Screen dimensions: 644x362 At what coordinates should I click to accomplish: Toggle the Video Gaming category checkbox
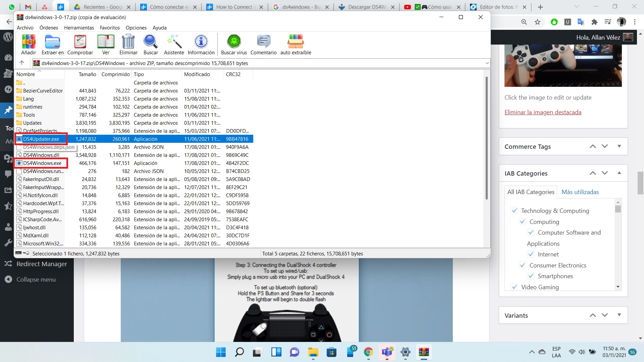[515, 287]
